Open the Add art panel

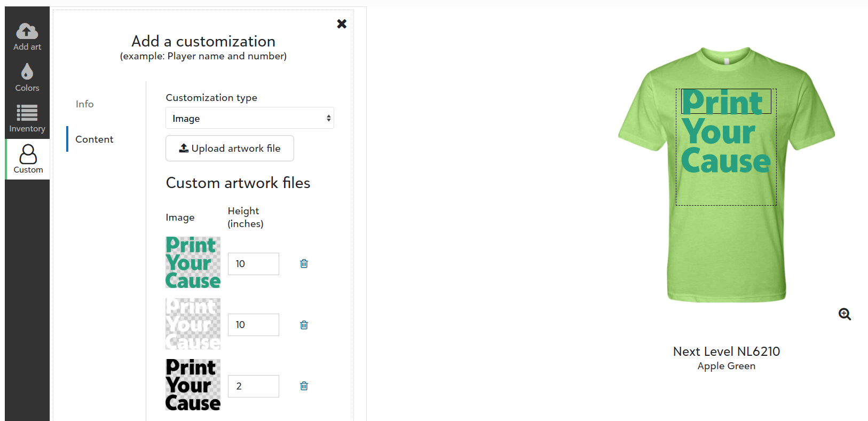pyautogui.click(x=27, y=36)
